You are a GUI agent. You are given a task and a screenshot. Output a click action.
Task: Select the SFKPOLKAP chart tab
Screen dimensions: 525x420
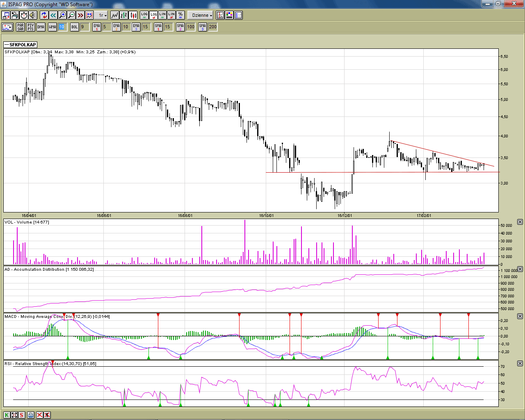[21, 45]
